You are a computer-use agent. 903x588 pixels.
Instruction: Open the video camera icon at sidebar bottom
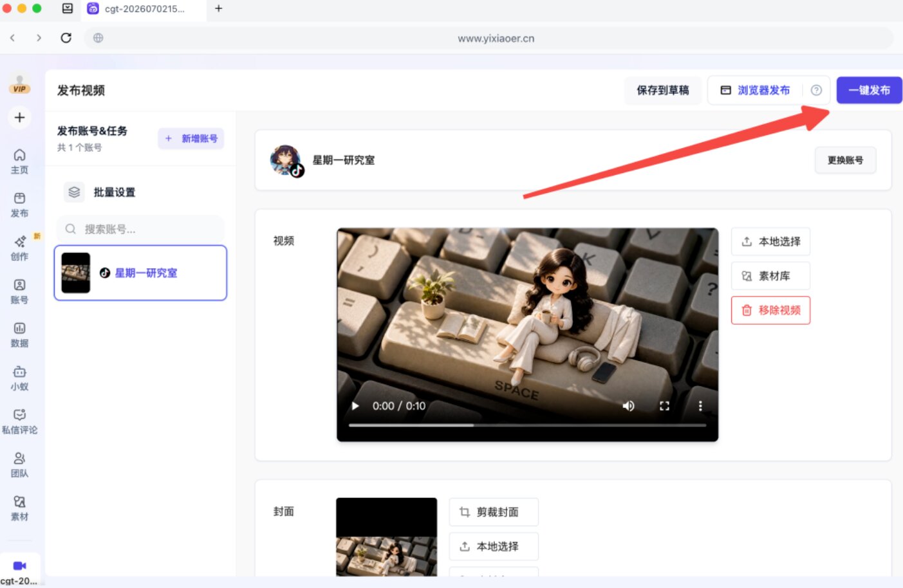[19, 565]
